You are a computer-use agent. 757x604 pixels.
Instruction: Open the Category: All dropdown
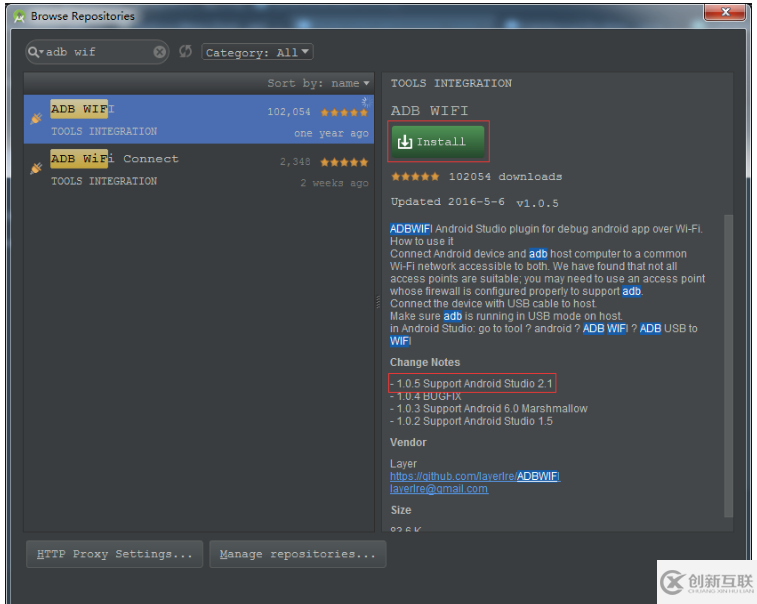pyautogui.click(x=257, y=52)
